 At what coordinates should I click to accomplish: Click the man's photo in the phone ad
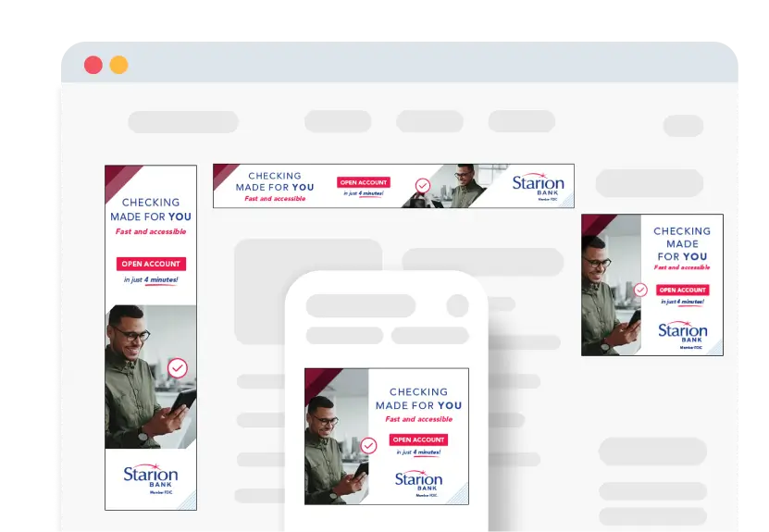click(337, 437)
